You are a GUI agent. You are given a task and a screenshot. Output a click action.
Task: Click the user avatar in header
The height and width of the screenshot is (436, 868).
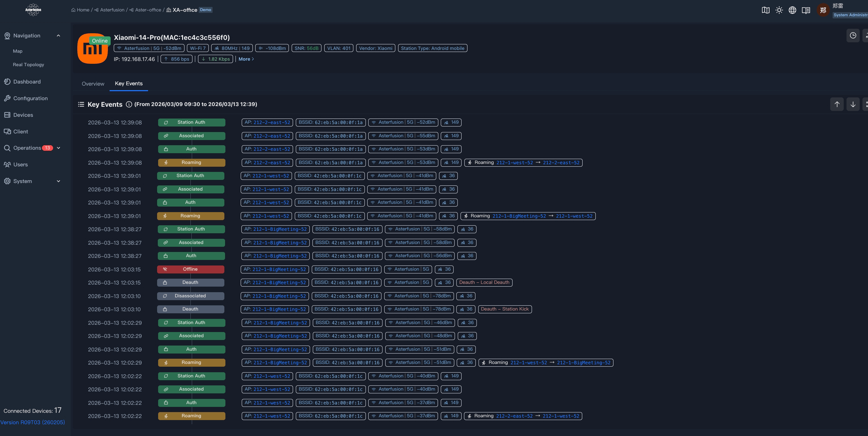[823, 10]
